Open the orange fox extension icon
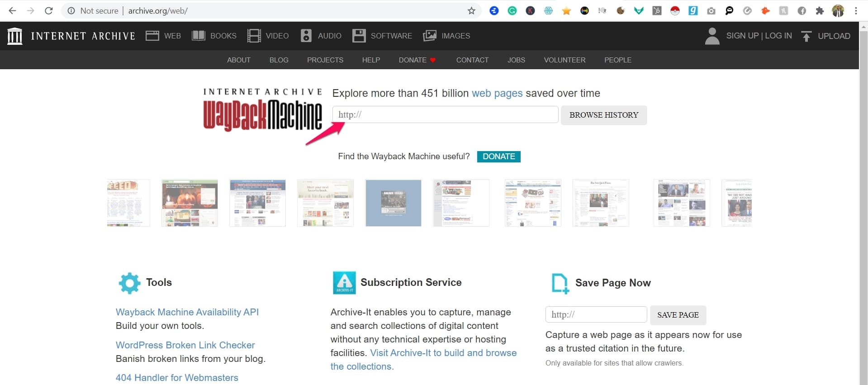 pyautogui.click(x=765, y=10)
